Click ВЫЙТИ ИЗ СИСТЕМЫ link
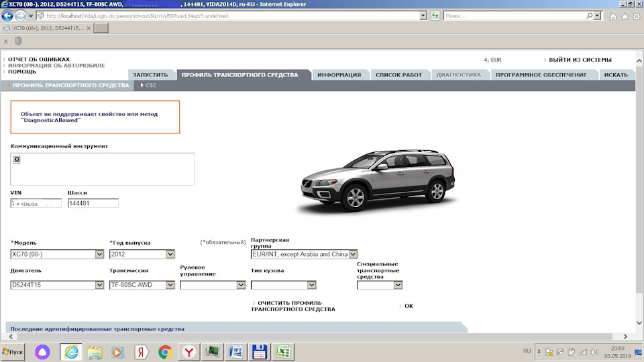644x362 pixels. [x=580, y=60]
